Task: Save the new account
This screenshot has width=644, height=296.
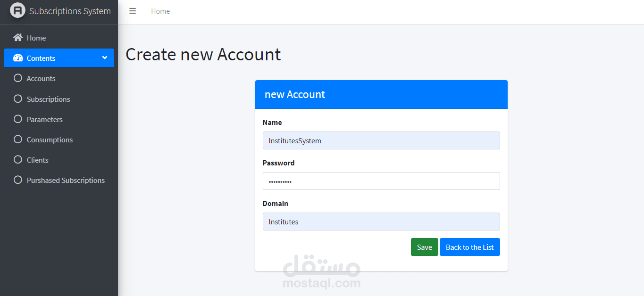Action: pyautogui.click(x=424, y=247)
